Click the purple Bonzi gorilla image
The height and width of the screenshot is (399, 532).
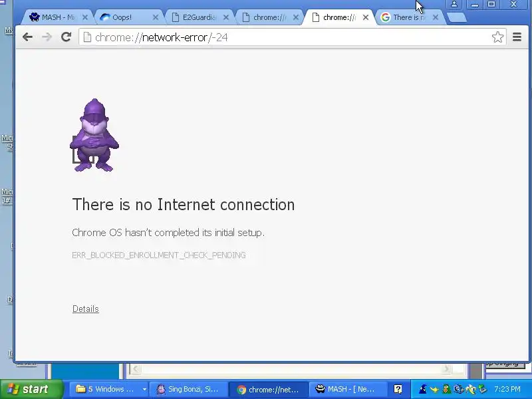94,135
